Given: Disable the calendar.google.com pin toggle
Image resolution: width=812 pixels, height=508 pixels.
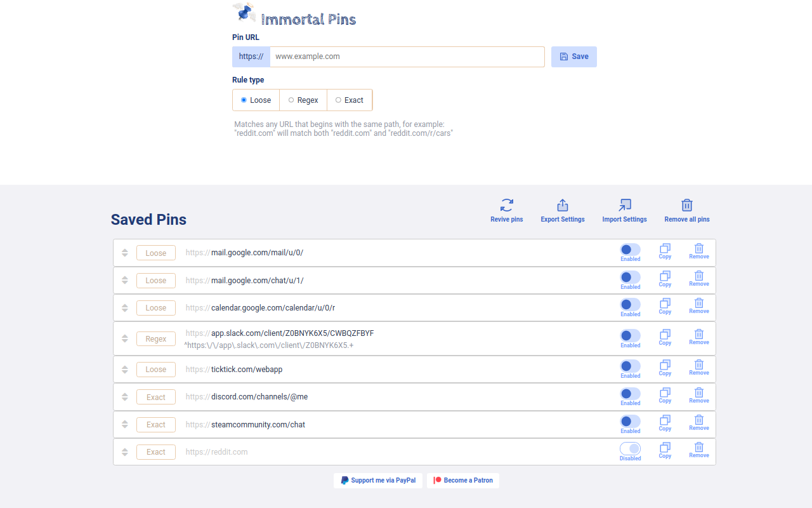Looking at the screenshot, I should pos(630,305).
